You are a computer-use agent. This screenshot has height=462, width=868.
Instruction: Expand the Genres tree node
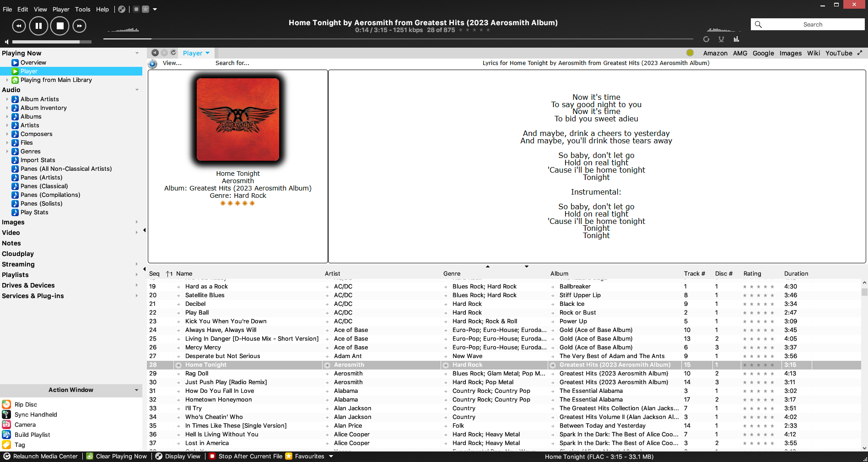(x=7, y=152)
